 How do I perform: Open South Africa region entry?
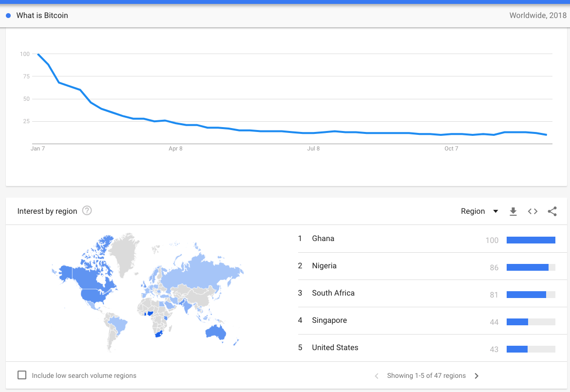tap(432, 293)
